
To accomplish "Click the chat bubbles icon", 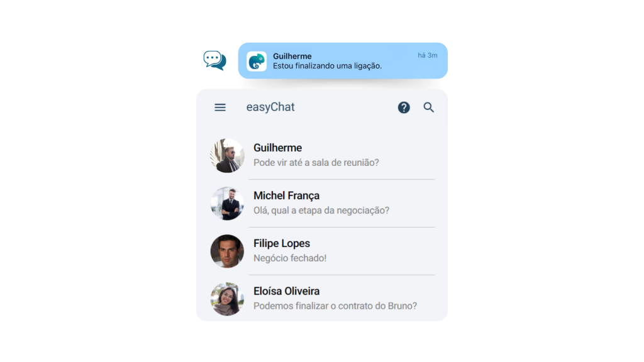I will 215,60.
